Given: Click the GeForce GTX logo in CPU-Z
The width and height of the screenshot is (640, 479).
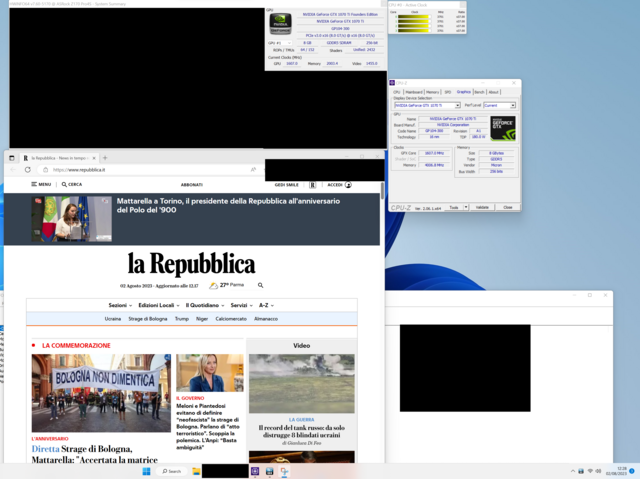Looking at the screenshot, I should 503,129.
